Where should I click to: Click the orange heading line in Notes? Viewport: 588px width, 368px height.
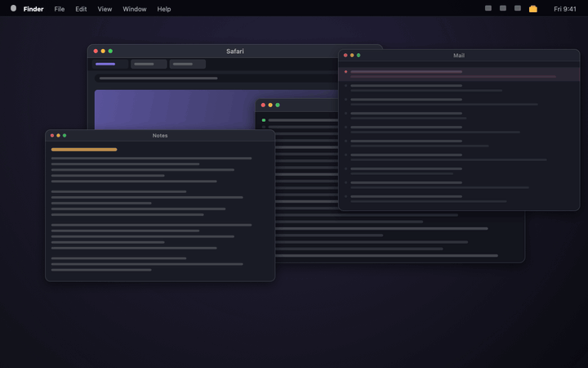84,150
